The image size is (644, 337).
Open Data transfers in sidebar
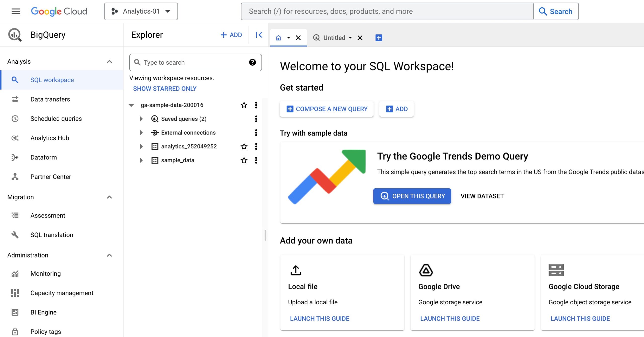tap(50, 99)
